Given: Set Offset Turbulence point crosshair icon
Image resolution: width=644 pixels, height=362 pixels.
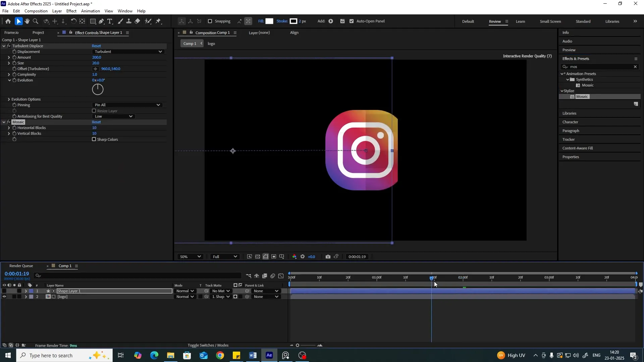Looking at the screenshot, I should pyautogui.click(x=96, y=69).
